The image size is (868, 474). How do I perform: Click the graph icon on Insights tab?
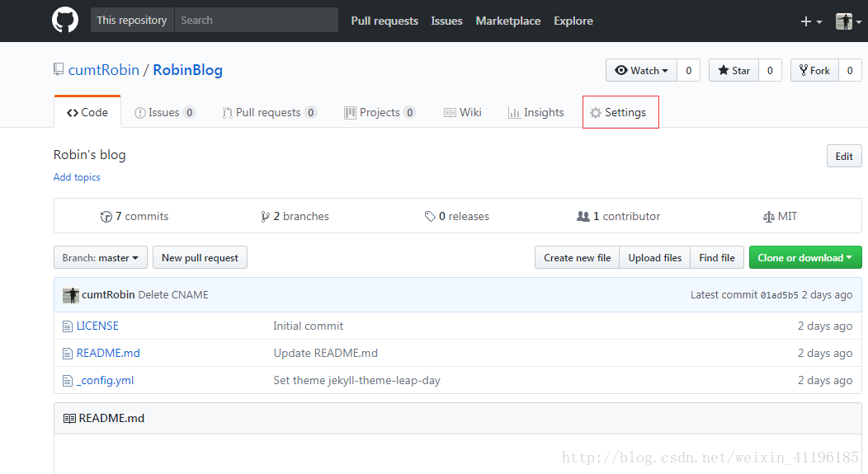[x=514, y=113]
